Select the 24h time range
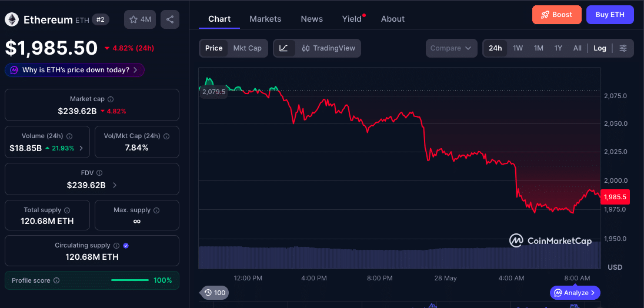This screenshot has height=308, width=644. (x=495, y=48)
